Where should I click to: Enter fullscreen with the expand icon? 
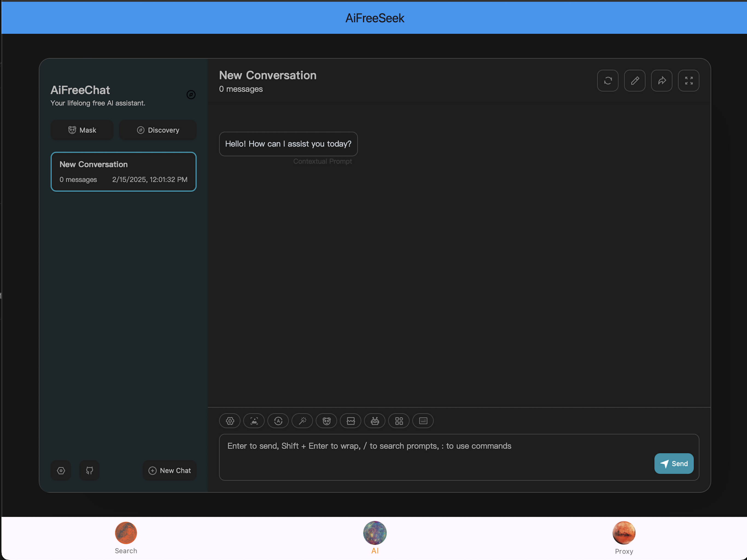[x=689, y=81]
